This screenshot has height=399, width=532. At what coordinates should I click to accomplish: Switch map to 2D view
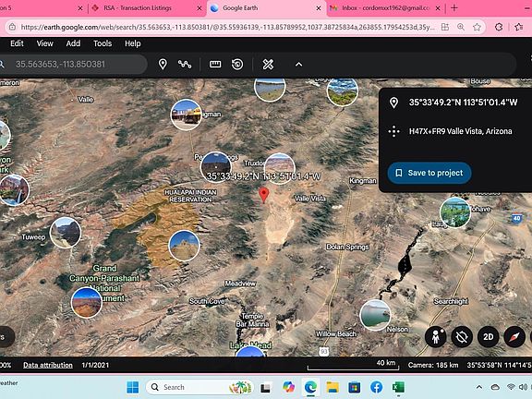pos(489,337)
